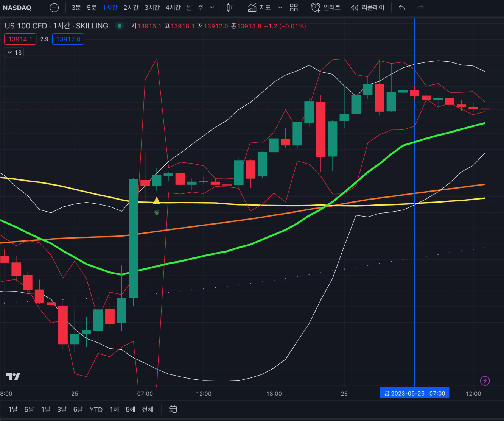
Task: Switch to the weekly 주 timeframe
Action: [201, 8]
